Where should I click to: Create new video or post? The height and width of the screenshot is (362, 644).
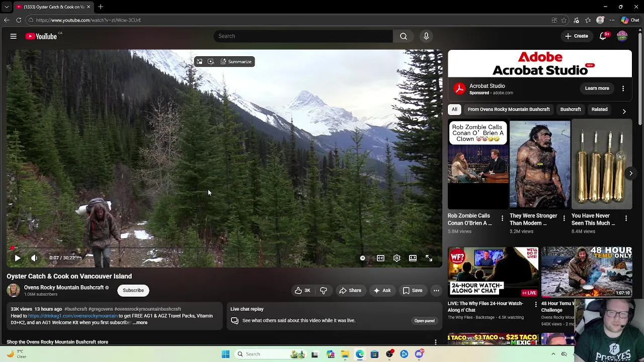(577, 36)
